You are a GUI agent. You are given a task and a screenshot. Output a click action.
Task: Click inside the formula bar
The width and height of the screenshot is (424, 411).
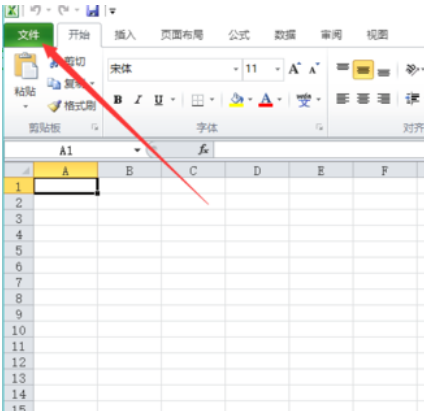[x=319, y=150]
